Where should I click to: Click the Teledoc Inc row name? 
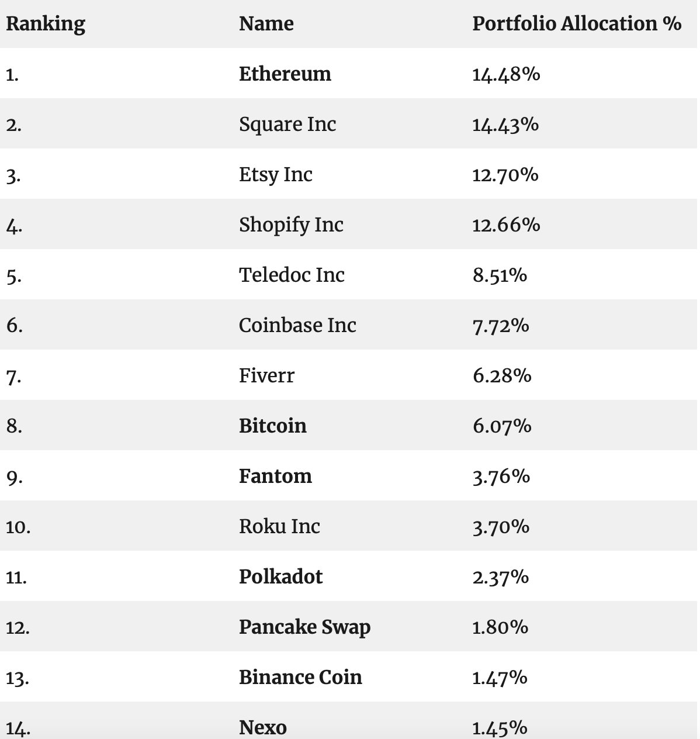pyautogui.click(x=292, y=275)
